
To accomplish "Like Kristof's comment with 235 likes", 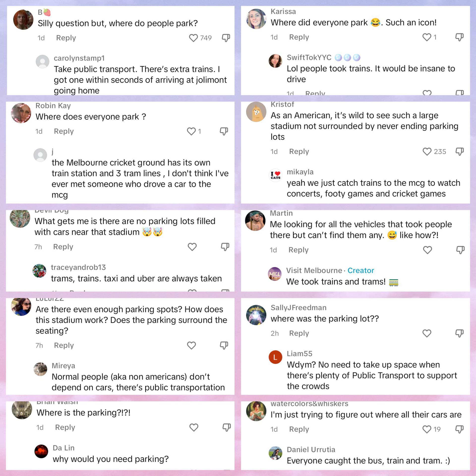I will (x=427, y=151).
